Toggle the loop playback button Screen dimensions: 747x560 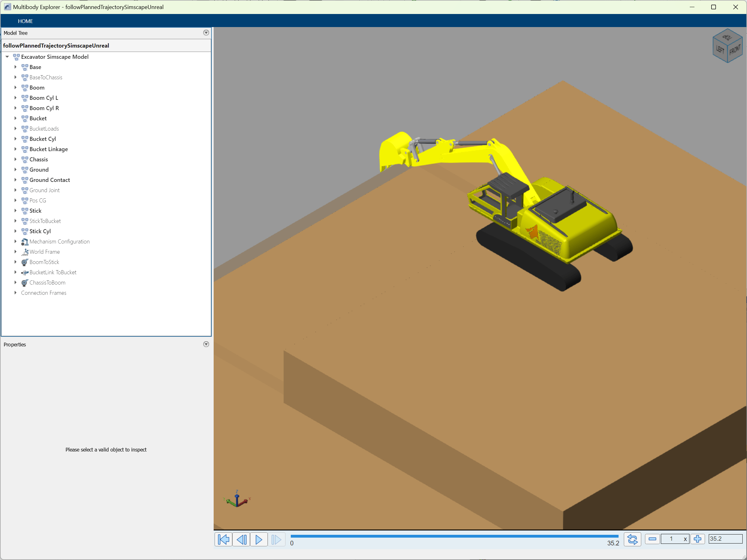(632, 539)
